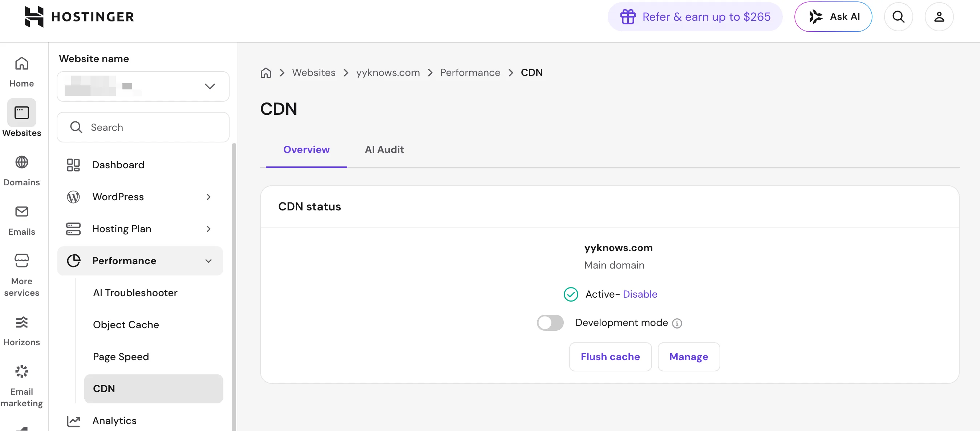The width and height of the screenshot is (980, 431).
Task: Click the Analytics chart icon
Action: coord(73,421)
